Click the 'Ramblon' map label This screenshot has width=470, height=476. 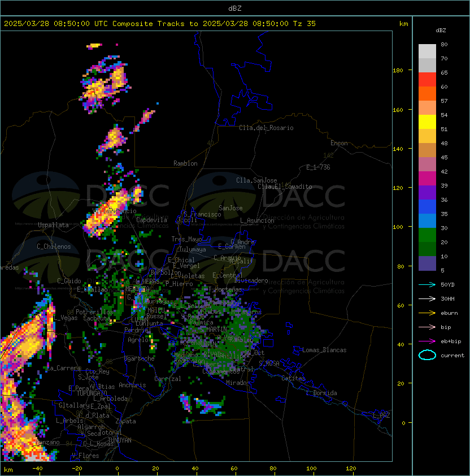tap(185, 163)
